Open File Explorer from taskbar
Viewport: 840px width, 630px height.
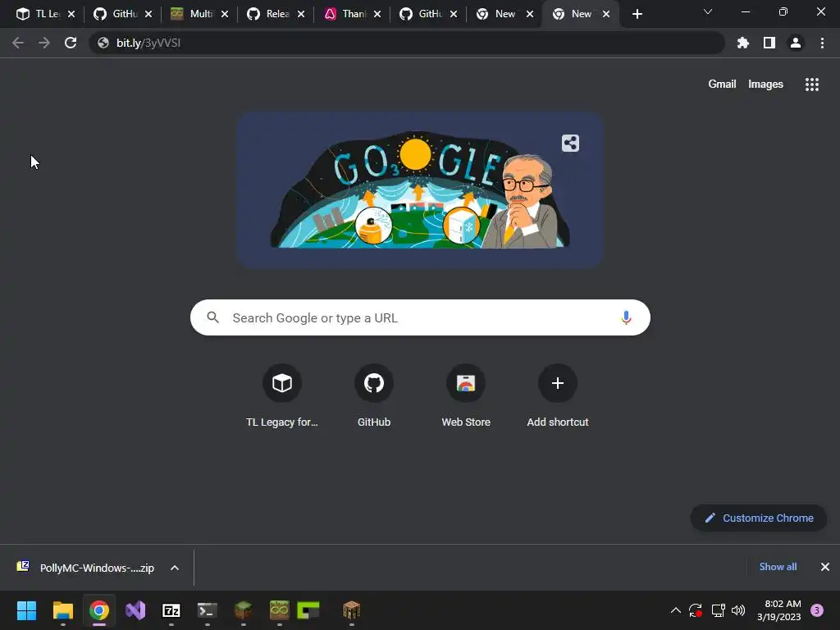tap(62, 610)
